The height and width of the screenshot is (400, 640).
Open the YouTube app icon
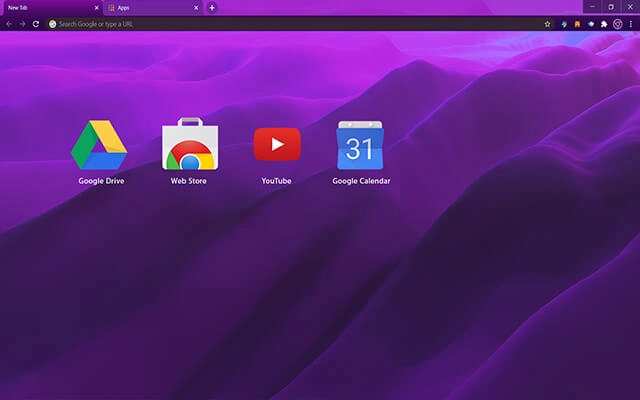(x=277, y=144)
